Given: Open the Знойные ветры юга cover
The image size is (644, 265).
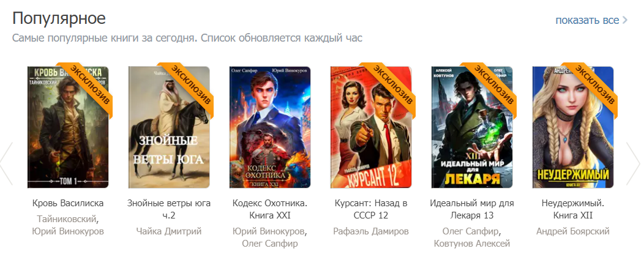Looking at the screenshot, I should point(169,127).
